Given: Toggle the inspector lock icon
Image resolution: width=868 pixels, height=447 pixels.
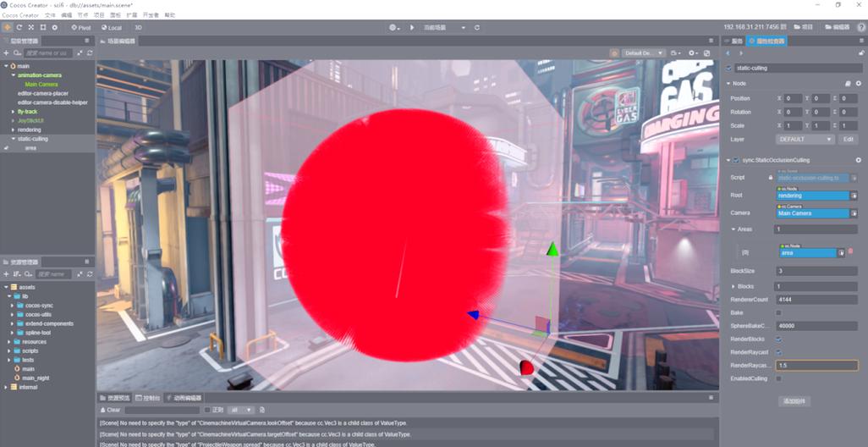Looking at the screenshot, I should click(861, 53).
